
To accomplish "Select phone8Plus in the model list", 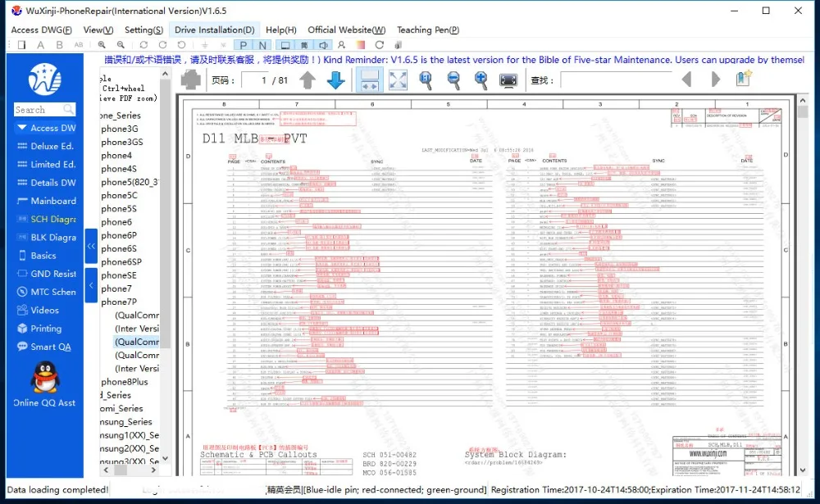I will coord(125,382).
